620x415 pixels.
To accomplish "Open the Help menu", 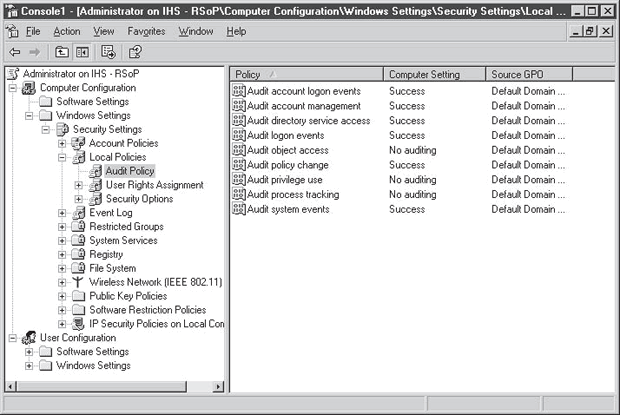I will coord(236,31).
